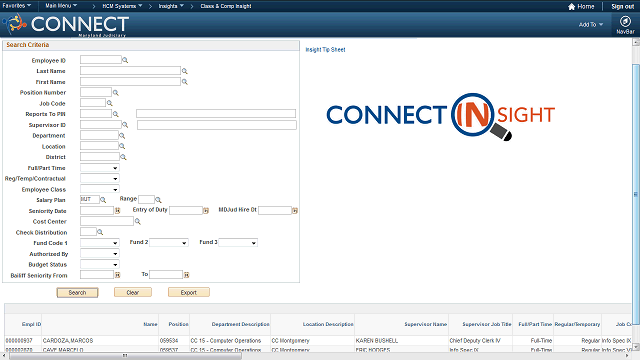Open Bailiff Seniority To calendar picker

click(187, 275)
